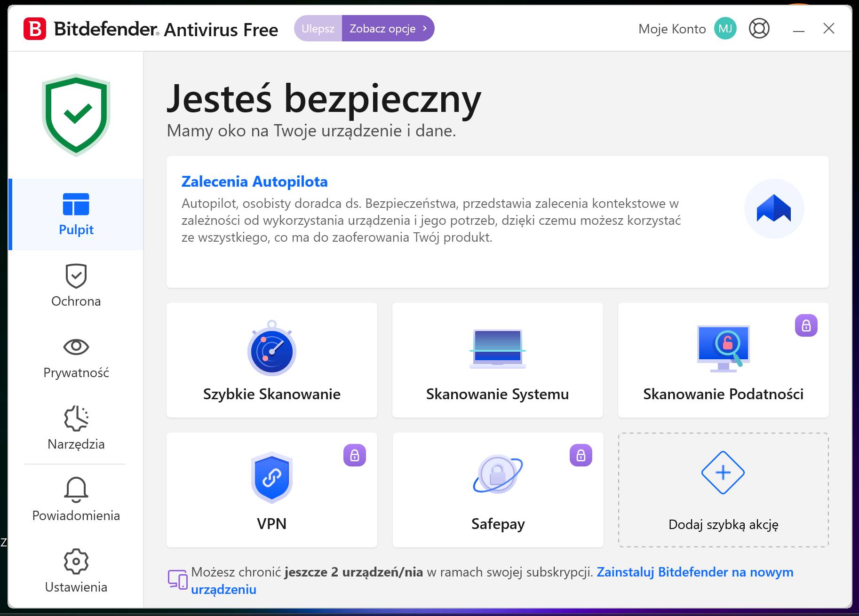Click the Safepay label text

[498, 524]
